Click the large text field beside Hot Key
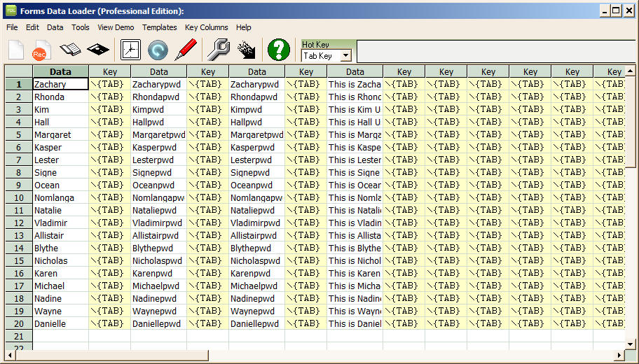 [496, 51]
